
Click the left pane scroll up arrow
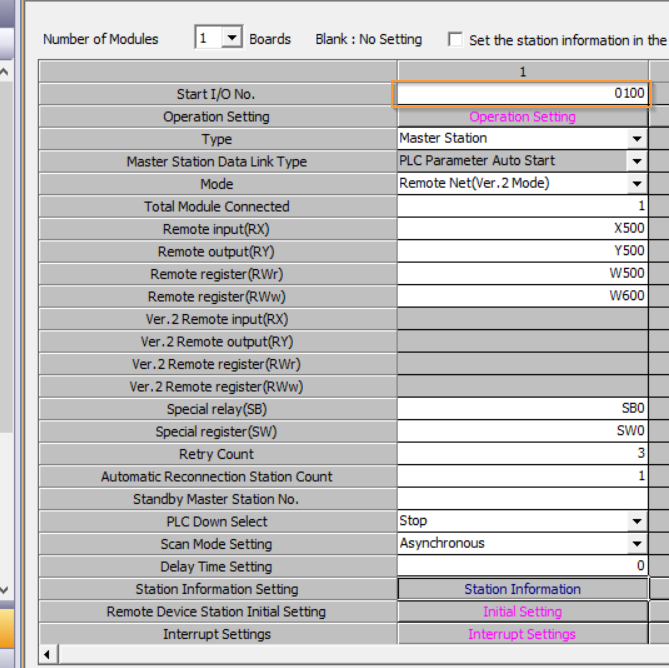[x=4, y=72]
